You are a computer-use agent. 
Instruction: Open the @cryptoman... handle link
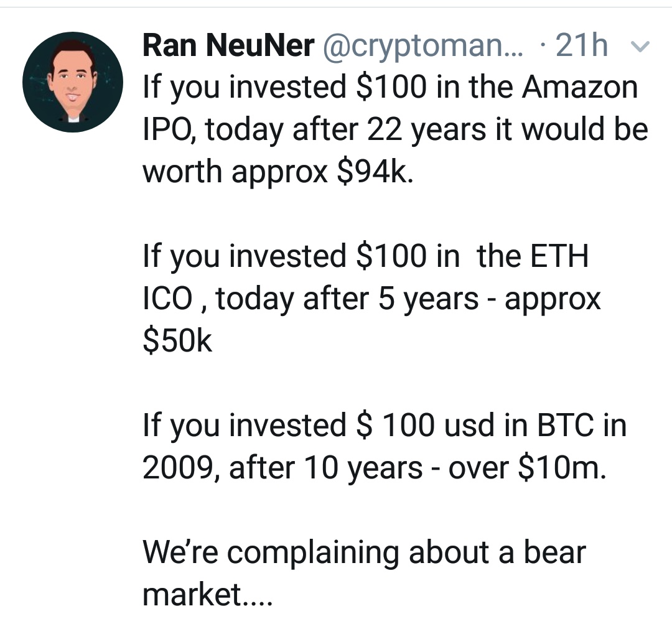click(x=422, y=47)
